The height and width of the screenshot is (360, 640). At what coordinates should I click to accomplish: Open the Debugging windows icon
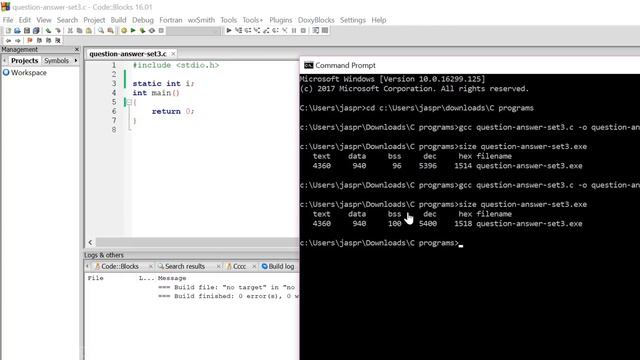tap(316, 31)
